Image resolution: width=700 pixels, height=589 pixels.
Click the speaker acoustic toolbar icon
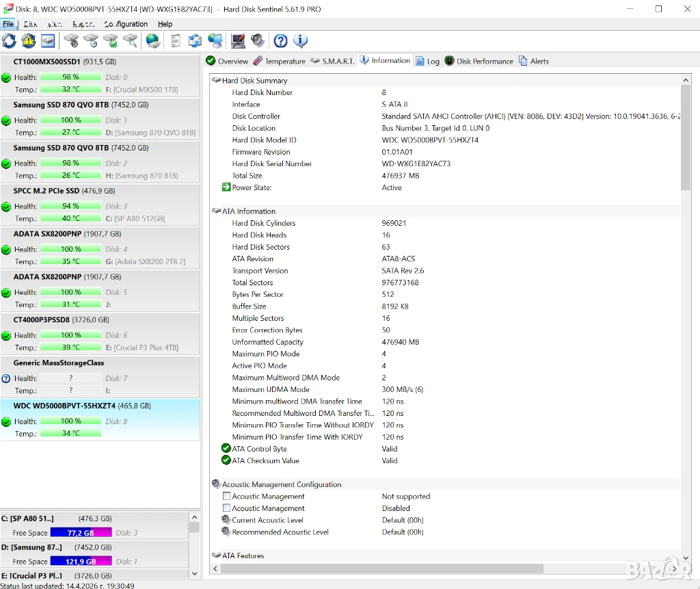point(257,41)
